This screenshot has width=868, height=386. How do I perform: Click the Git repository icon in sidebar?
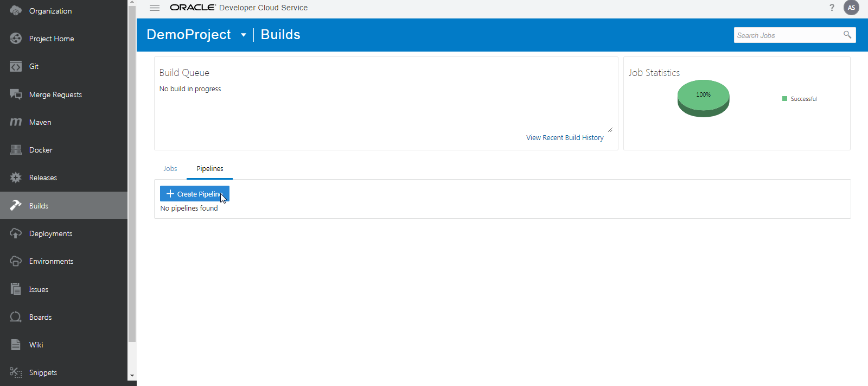(16, 67)
